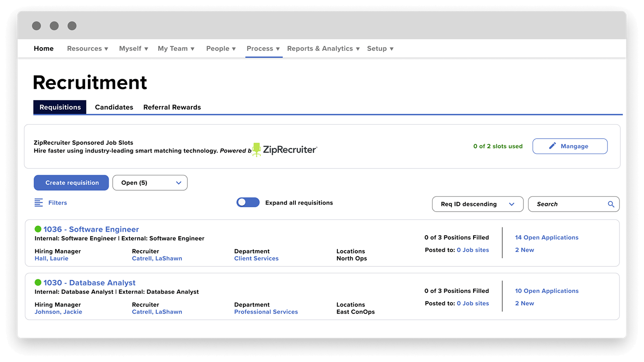
Task: Toggle Expand all requisitions switch
Action: pos(248,202)
